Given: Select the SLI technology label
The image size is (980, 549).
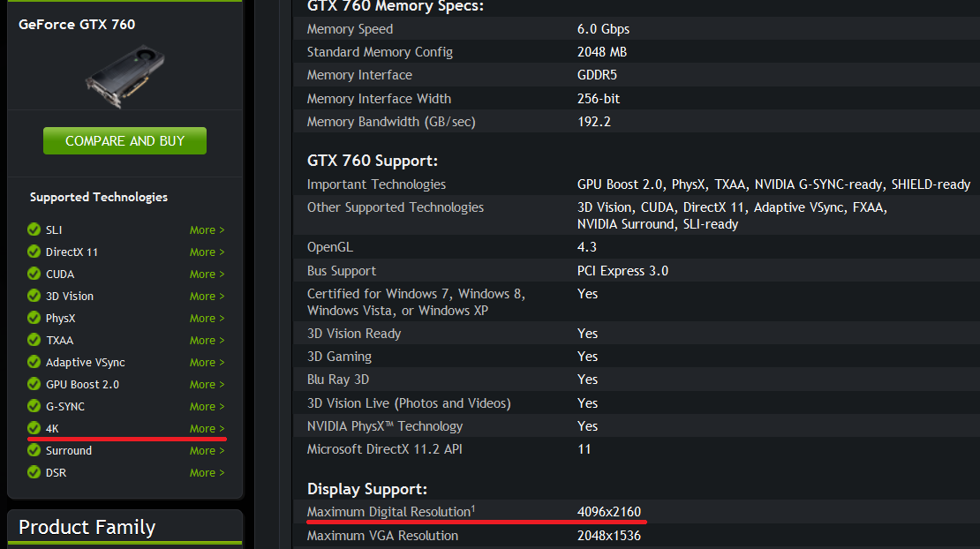Looking at the screenshot, I should [x=54, y=229].
